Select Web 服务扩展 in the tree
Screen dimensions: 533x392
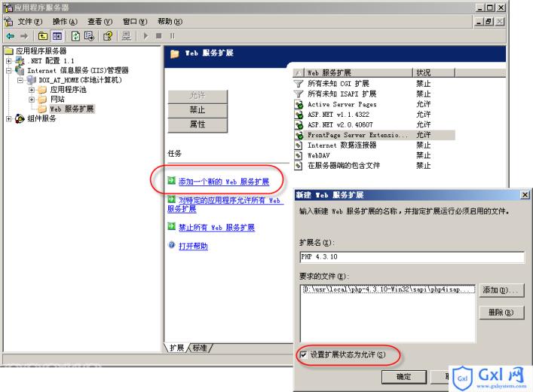pos(72,109)
